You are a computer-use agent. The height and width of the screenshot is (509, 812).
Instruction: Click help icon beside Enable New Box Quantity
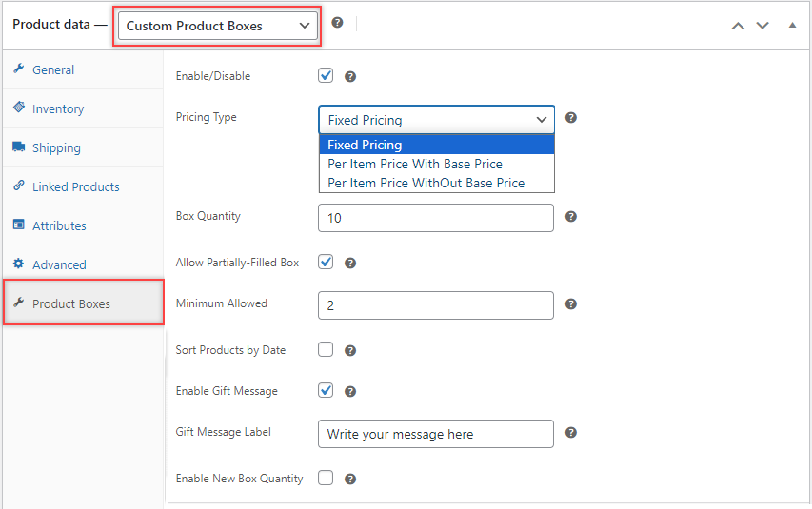tap(350, 479)
